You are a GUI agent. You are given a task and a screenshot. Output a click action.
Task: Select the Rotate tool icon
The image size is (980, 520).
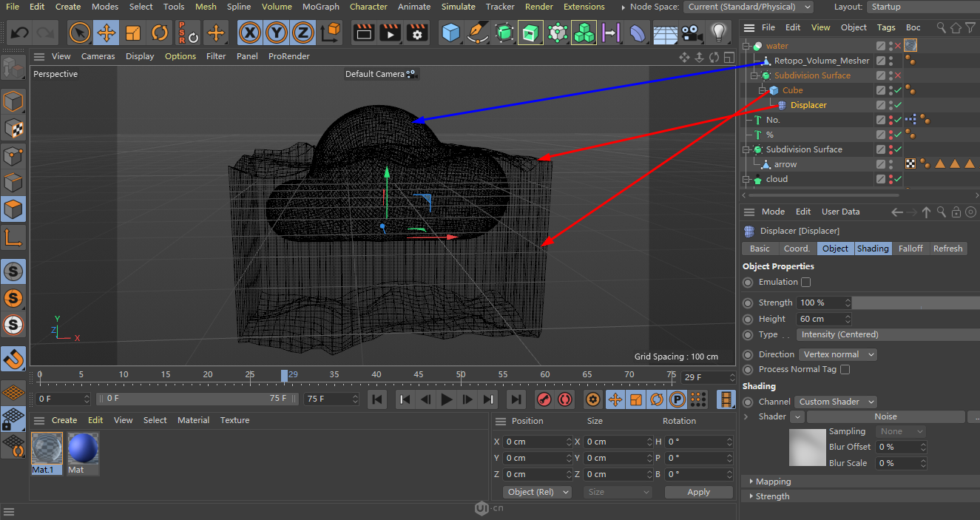(160, 33)
